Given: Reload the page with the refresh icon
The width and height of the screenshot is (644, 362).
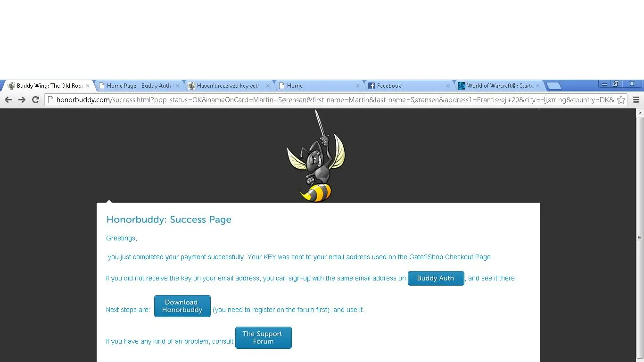Looking at the screenshot, I should [x=35, y=99].
